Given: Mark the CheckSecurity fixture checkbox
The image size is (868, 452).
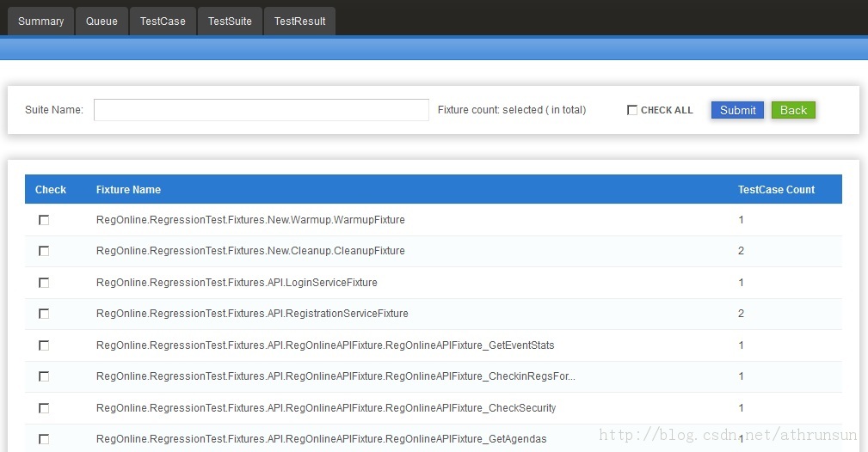Looking at the screenshot, I should point(44,408).
